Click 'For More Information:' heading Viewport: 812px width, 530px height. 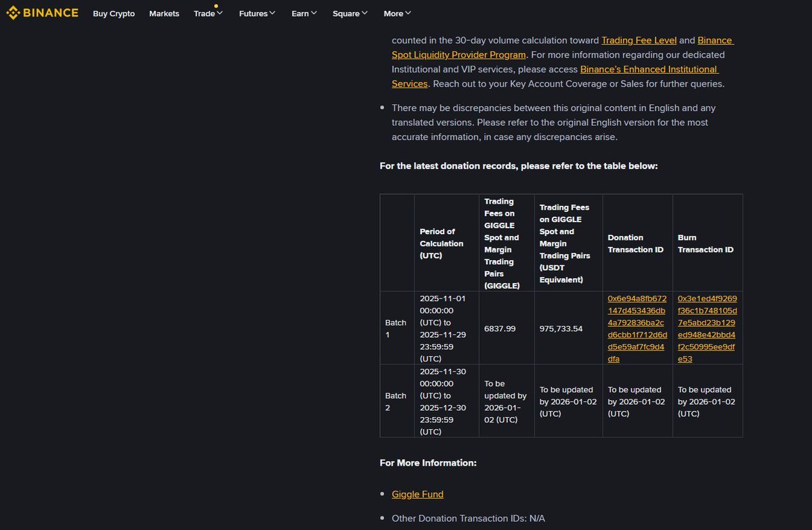pyautogui.click(x=428, y=463)
